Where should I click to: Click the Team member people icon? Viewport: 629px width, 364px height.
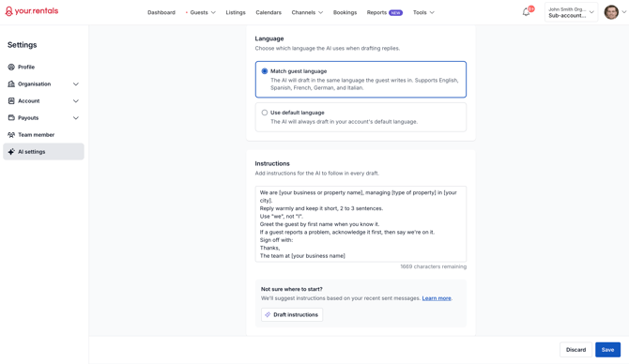click(x=11, y=135)
